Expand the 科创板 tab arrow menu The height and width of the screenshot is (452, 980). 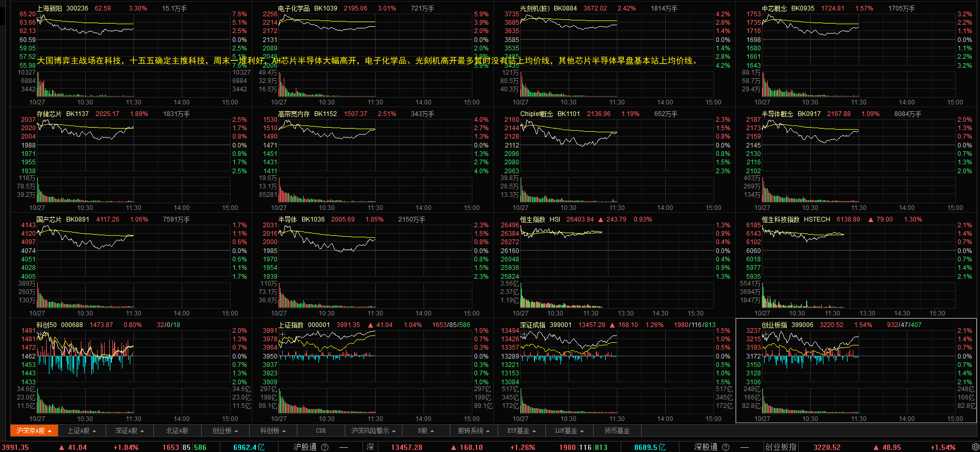pyautogui.click(x=284, y=431)
